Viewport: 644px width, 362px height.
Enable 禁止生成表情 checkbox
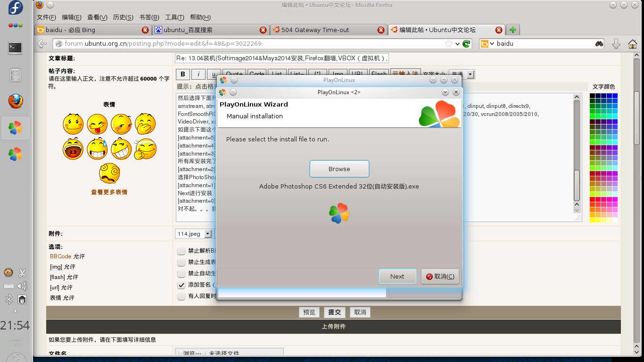tap(181, 263)
